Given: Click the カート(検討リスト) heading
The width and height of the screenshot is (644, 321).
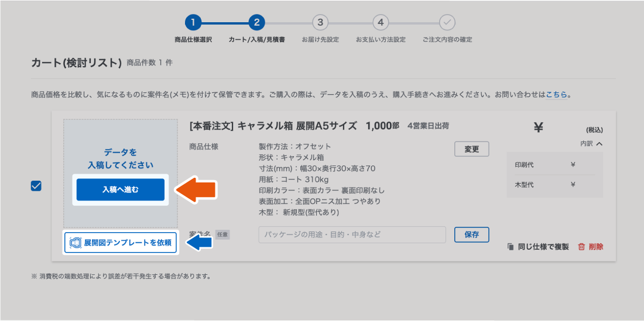Looking at the screenshot, I should [x=76, y=63].
